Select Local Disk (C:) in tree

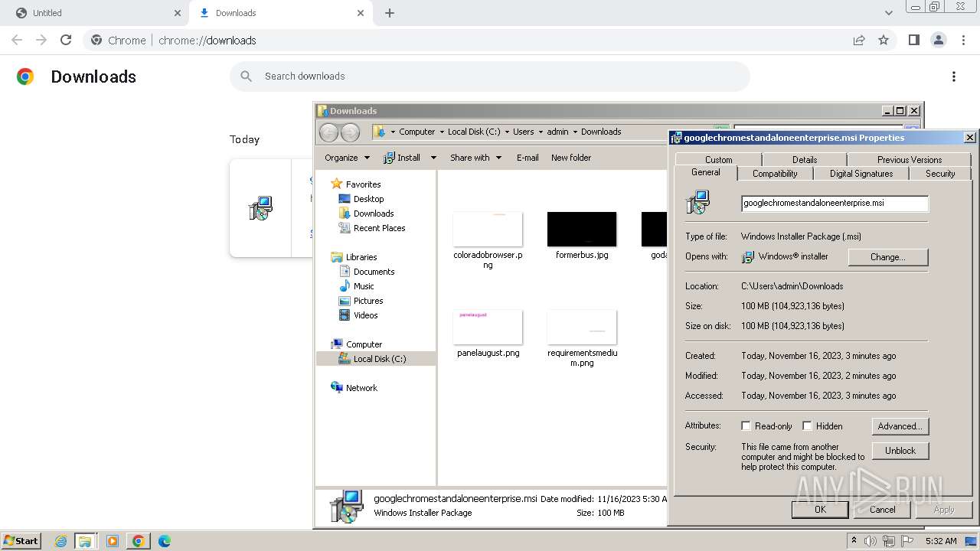point(379,359)
